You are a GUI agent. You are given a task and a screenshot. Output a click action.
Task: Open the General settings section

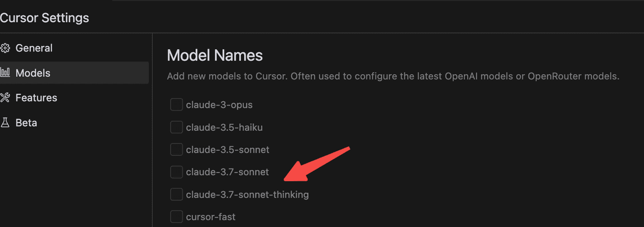click(74, 48)
